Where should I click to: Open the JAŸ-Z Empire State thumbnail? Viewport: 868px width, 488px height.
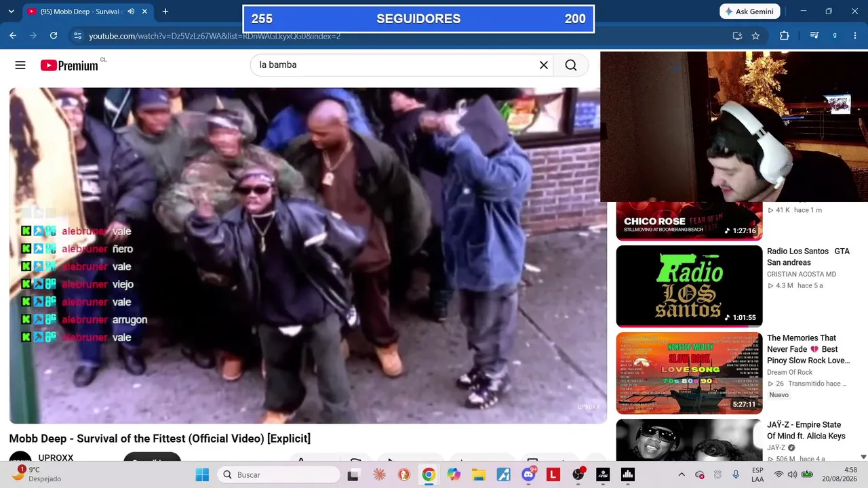tap(689, 440)
